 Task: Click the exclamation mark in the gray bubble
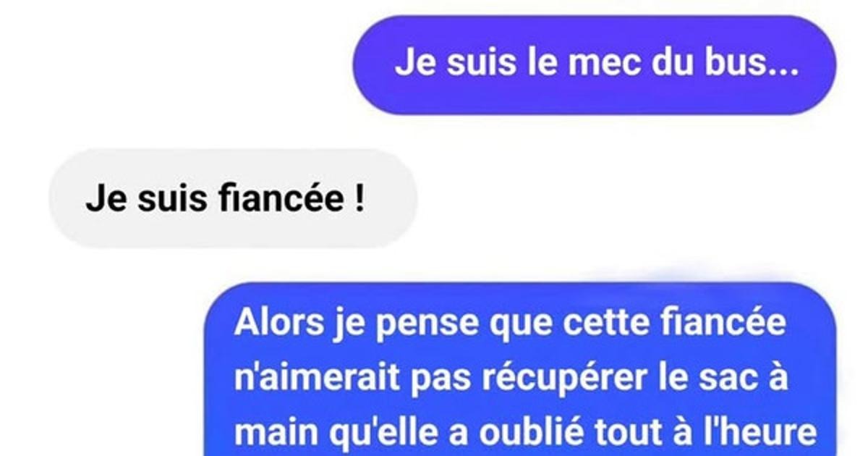point(359,199)
